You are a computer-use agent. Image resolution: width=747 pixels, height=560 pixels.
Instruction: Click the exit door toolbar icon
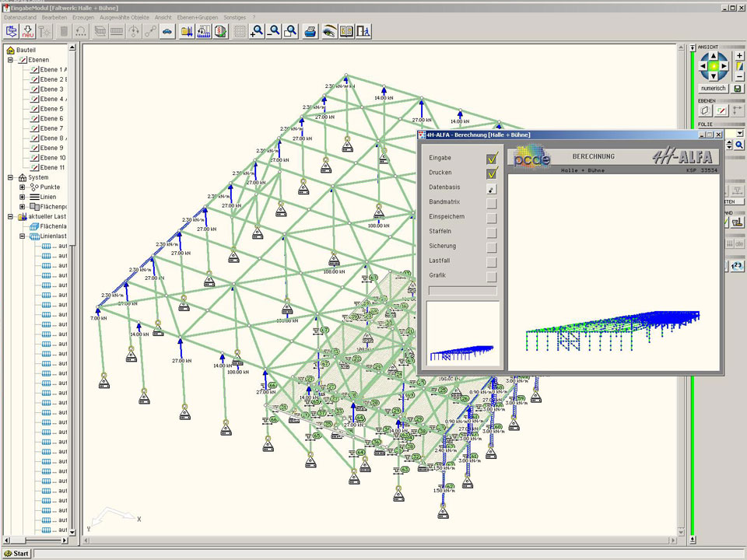pyautogui.click(x=364, y=31)
